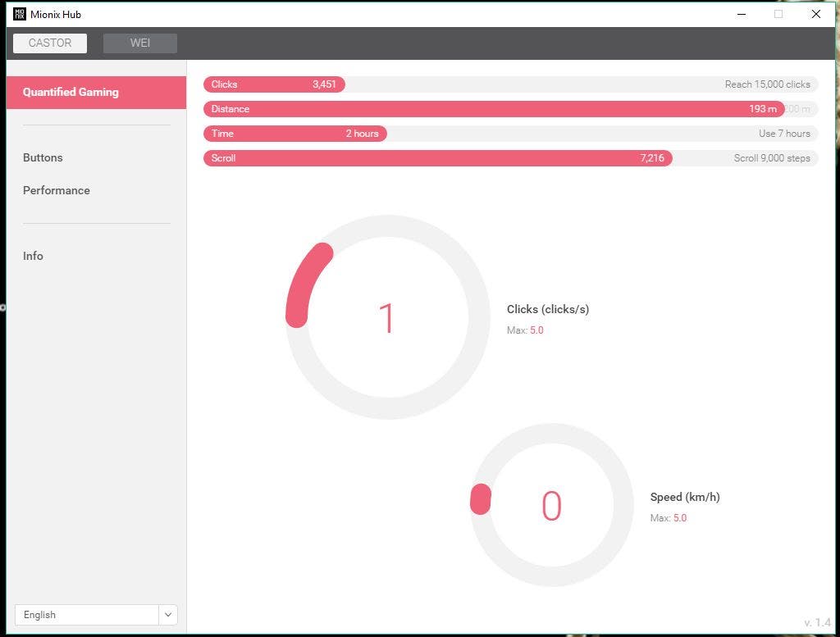
Task: Click the Mionix Hub logo icon
Action: coord(20,14)
